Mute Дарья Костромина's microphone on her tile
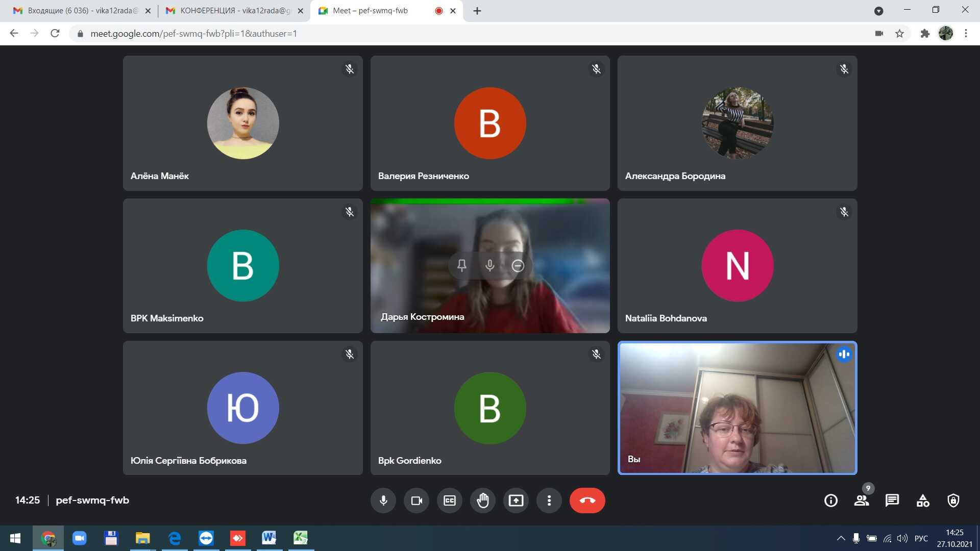The image size is (980, 551). click(490, 265)
